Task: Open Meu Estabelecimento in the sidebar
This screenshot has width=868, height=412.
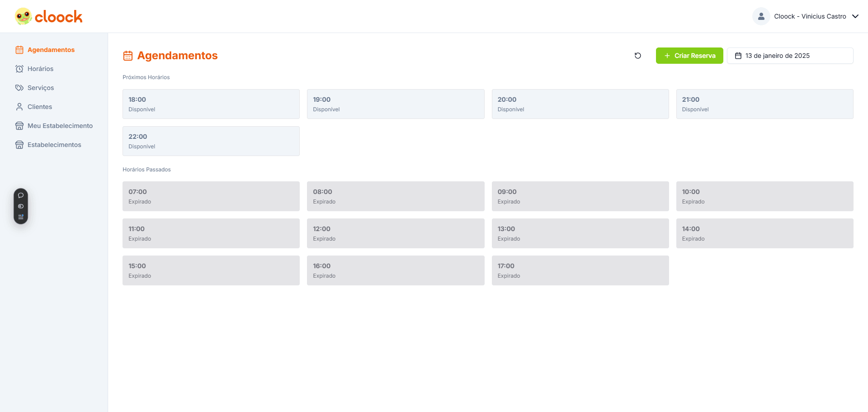Action: (x=60, y=126)
